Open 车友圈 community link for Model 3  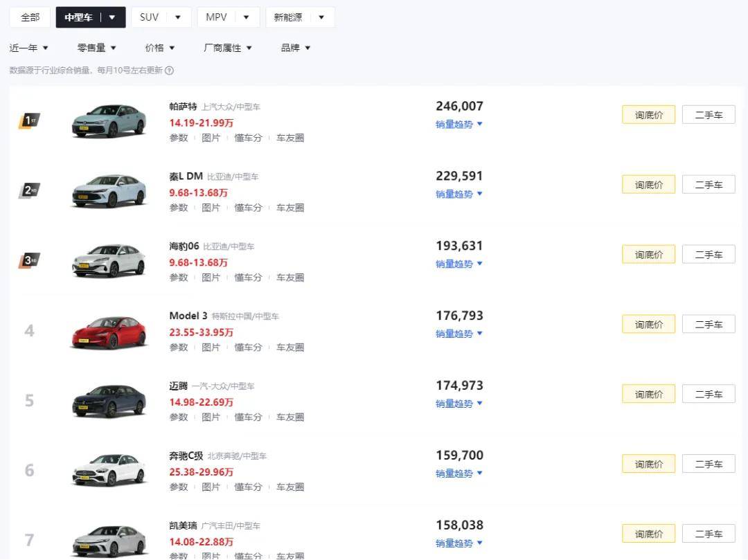click(290, 347)
